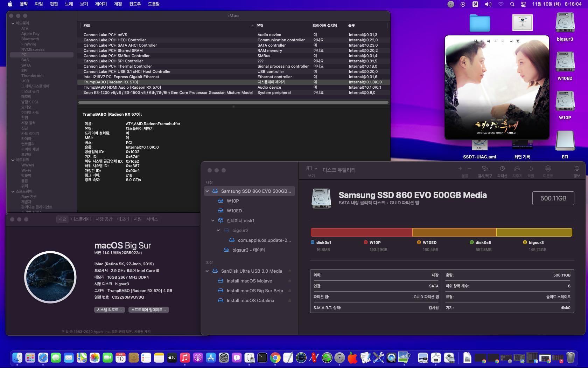The image size is (588, 368).
Task: Open Photos from the Dock
Action: pos(94,357)
